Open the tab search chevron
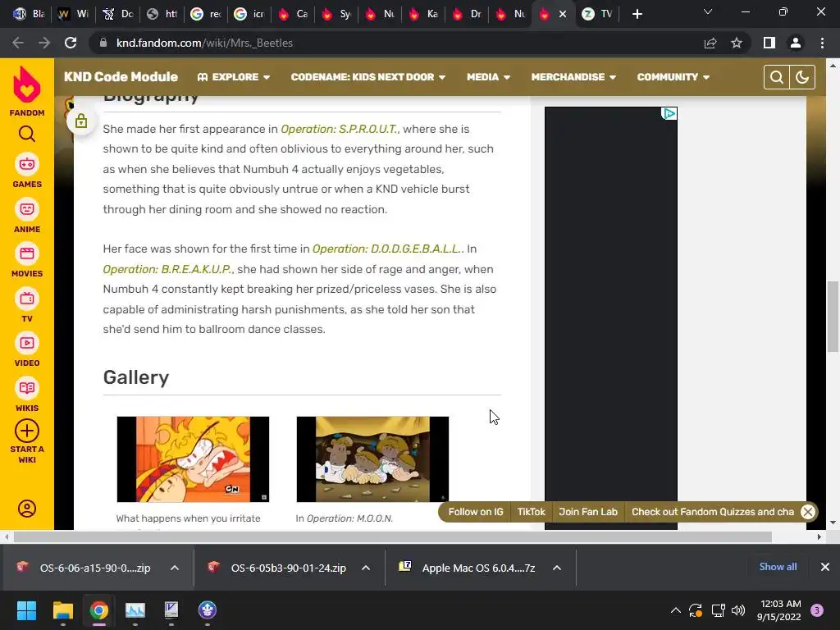Screen dimensions: 840x630 coord(708,11)
